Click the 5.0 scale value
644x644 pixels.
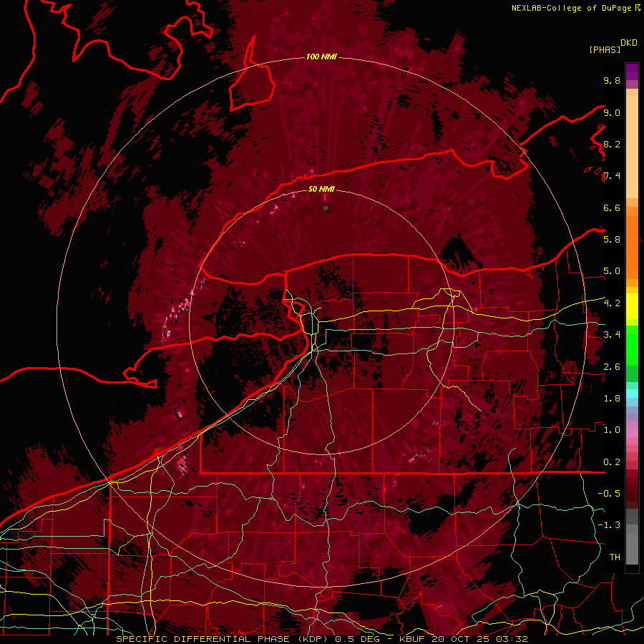point(612,271)
